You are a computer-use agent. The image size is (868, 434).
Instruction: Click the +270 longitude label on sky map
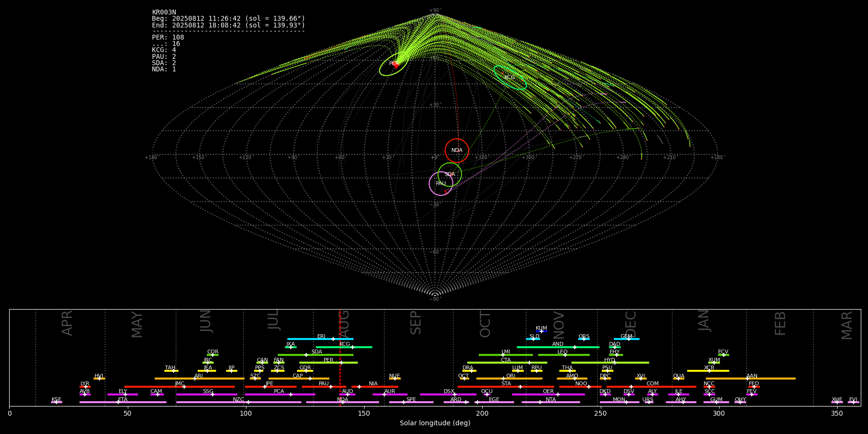(x=575, y=158)
